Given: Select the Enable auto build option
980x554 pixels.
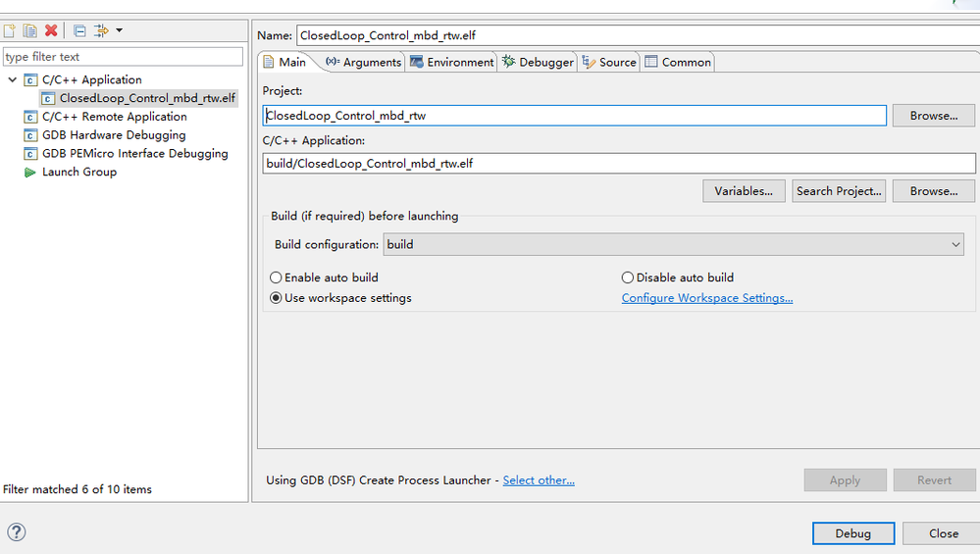Looking at the screenshot, I should (277, 277).
